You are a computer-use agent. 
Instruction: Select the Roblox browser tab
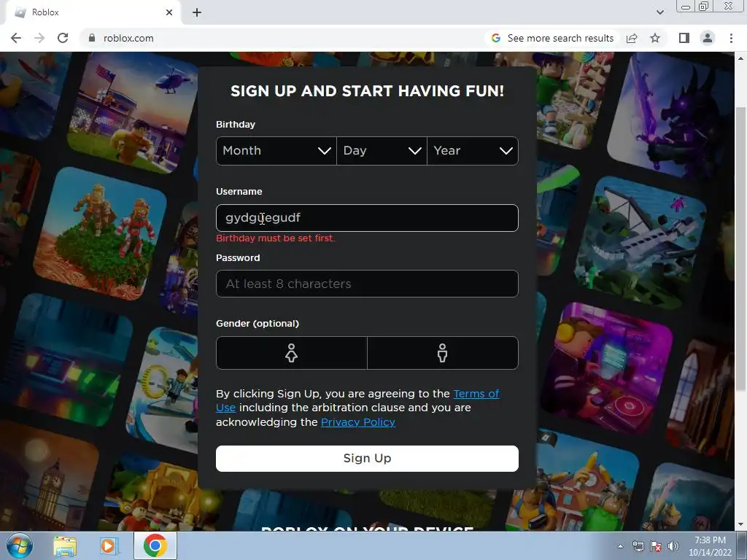[x=93, y=13]
